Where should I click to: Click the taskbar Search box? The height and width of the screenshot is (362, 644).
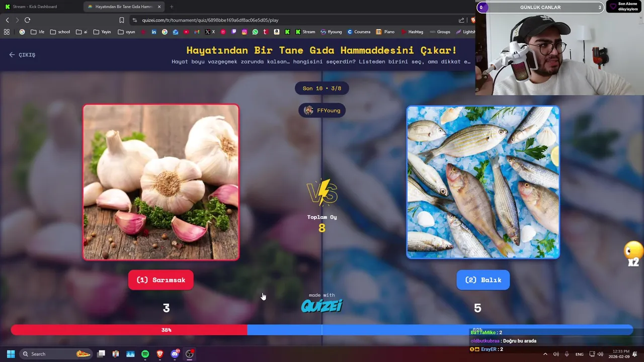coord(56,354)
